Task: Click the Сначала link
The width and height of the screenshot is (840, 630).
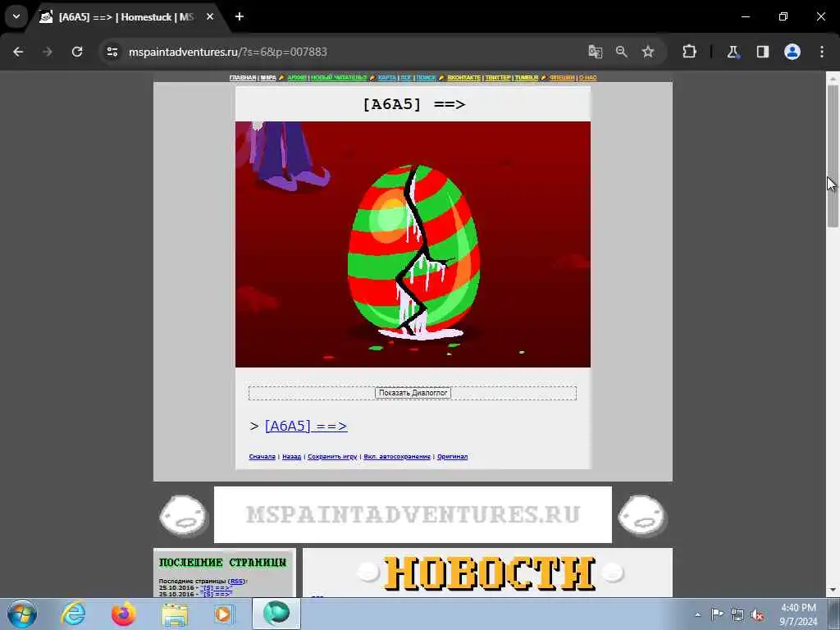Action: (262, 456)
